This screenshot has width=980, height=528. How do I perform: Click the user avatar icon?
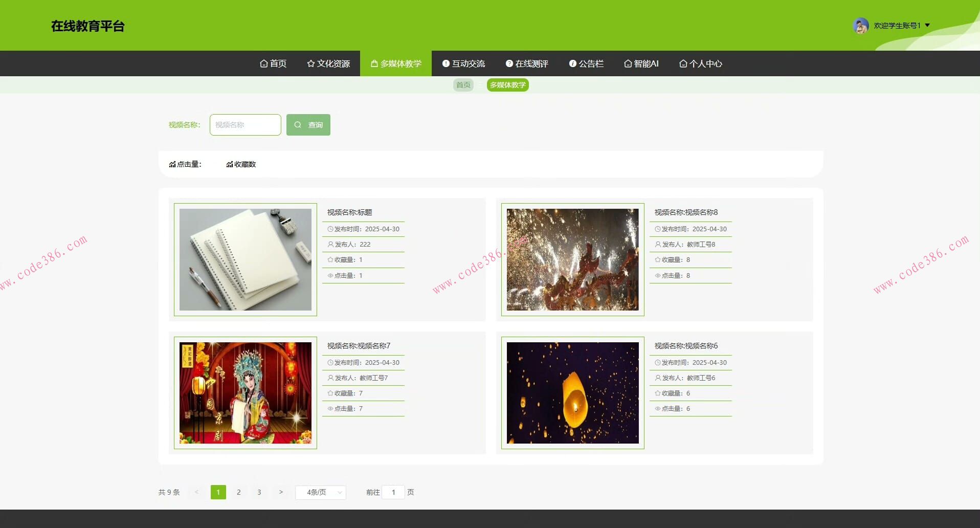click(861, 26)
